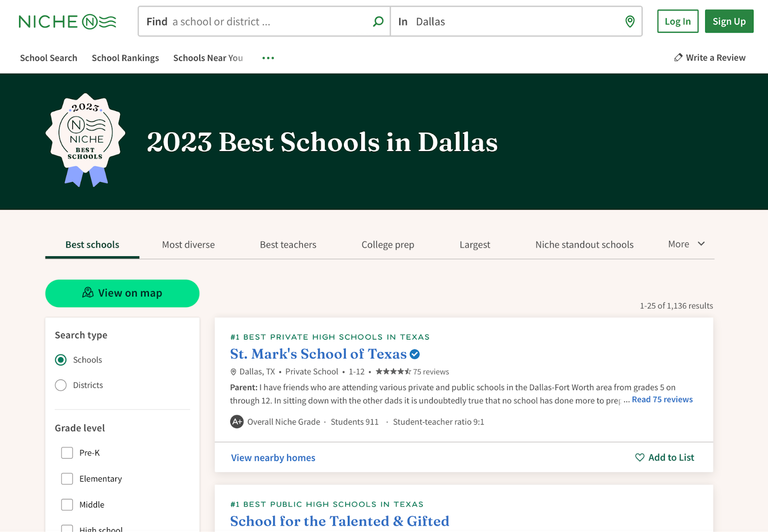Screen dimensions: 768x532
Task: Check the High school grade level box
Action: click(67, 529)
